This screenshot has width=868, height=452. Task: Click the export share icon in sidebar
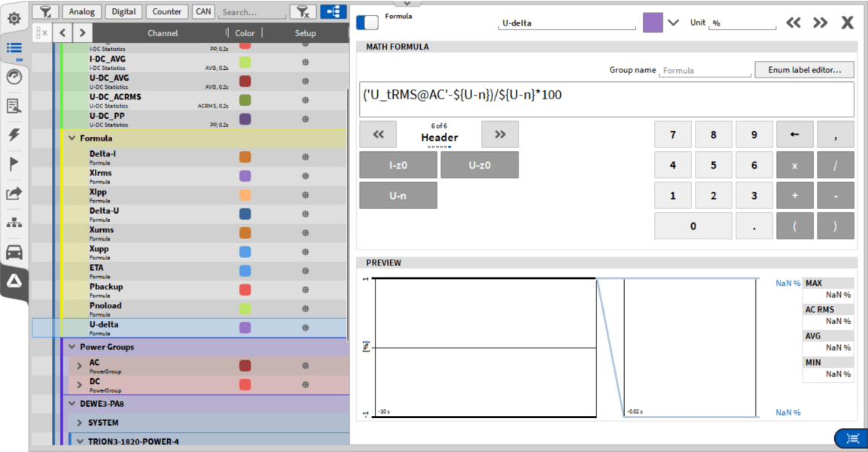click(x=14, y=193)
